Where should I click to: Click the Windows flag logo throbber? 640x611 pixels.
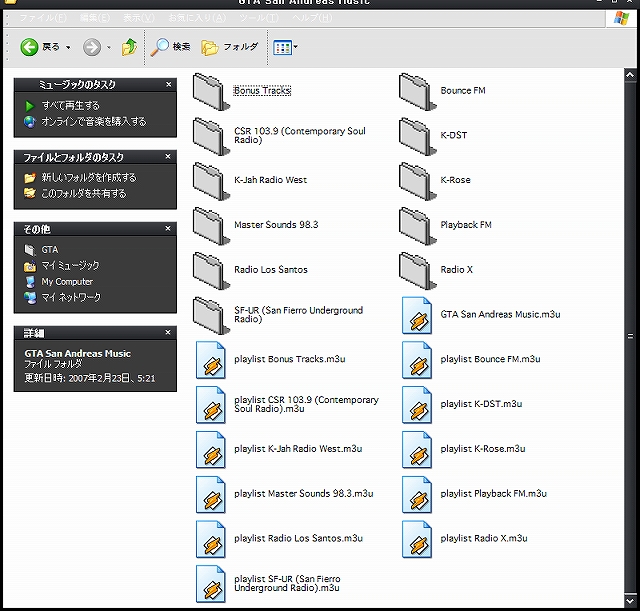pos(622,18)
